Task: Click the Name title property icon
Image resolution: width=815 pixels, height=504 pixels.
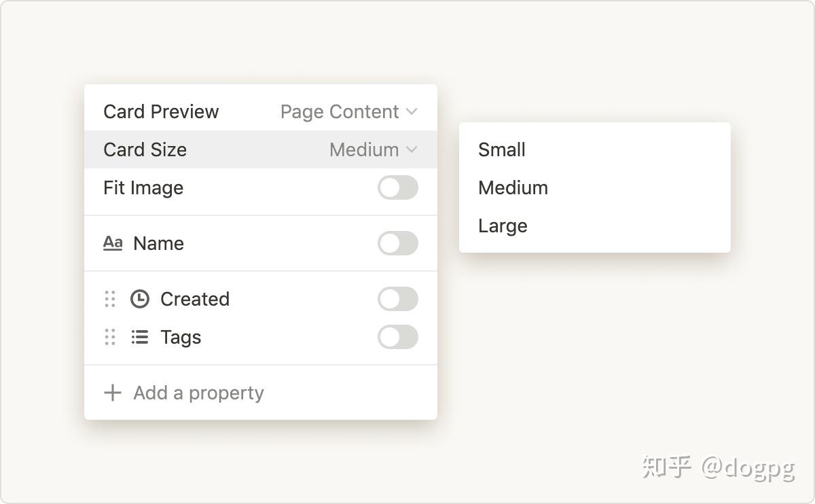Action: 113,243
